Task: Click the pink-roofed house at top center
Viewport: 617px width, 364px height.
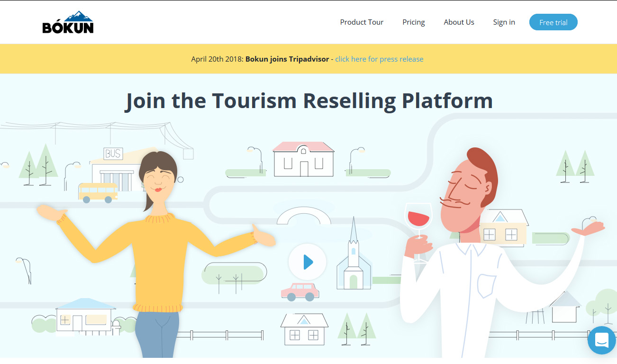Action: (303, 160)
